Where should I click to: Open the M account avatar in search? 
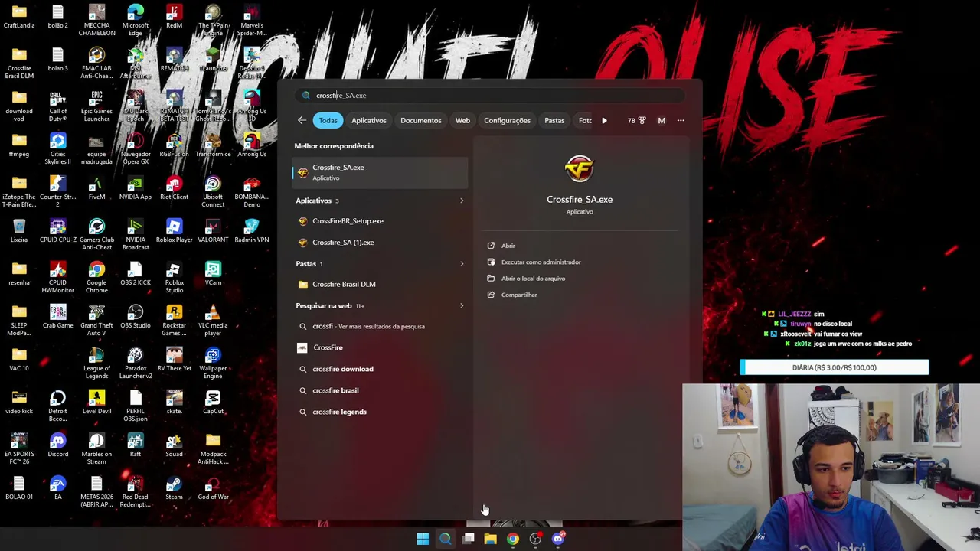click(661, 120)
